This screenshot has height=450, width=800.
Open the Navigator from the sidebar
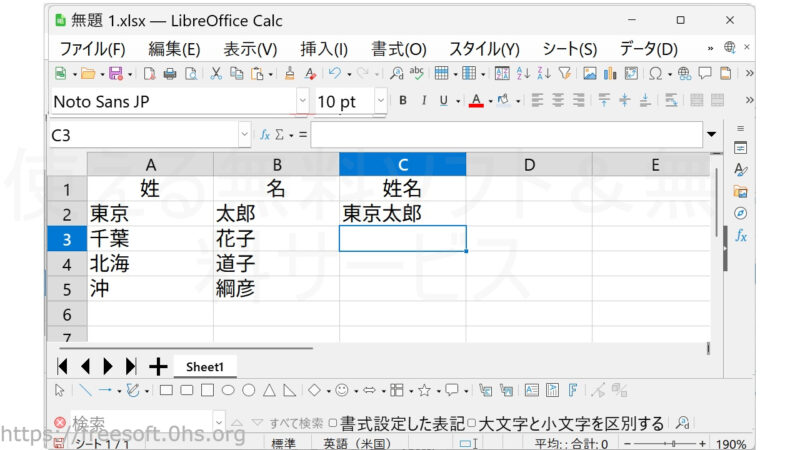tap(740, 213)
